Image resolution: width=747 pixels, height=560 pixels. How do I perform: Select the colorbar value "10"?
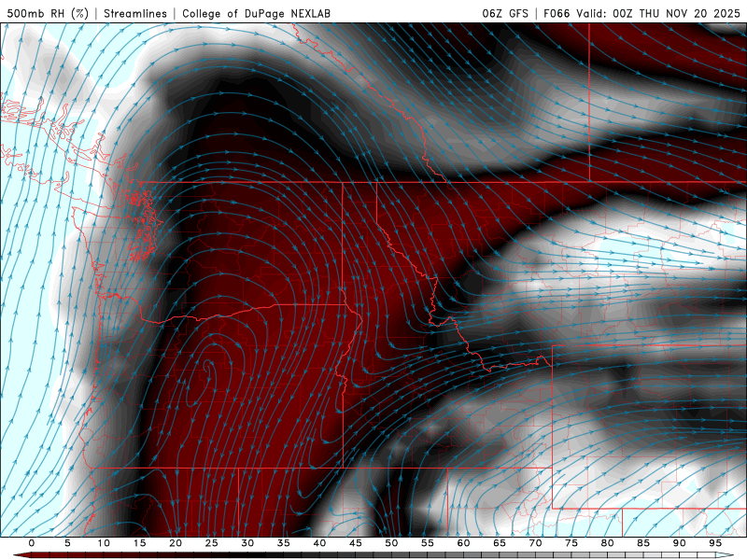click(x=104, y=543)
